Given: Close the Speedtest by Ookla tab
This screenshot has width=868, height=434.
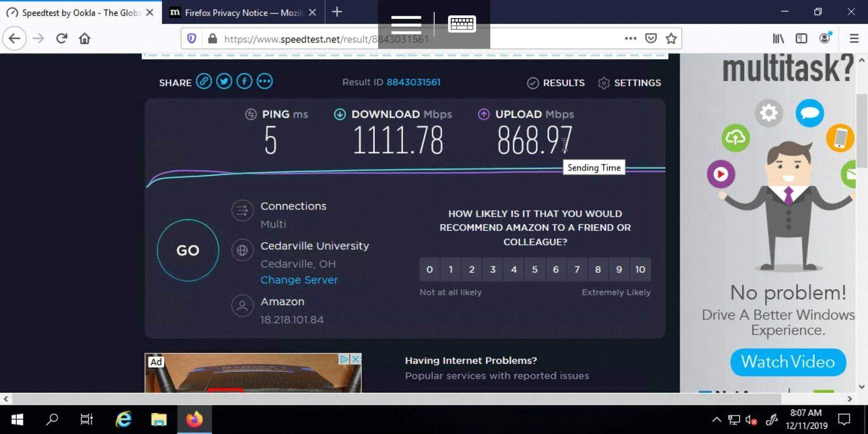Looking at the screenshot, I should click(150, 13).
